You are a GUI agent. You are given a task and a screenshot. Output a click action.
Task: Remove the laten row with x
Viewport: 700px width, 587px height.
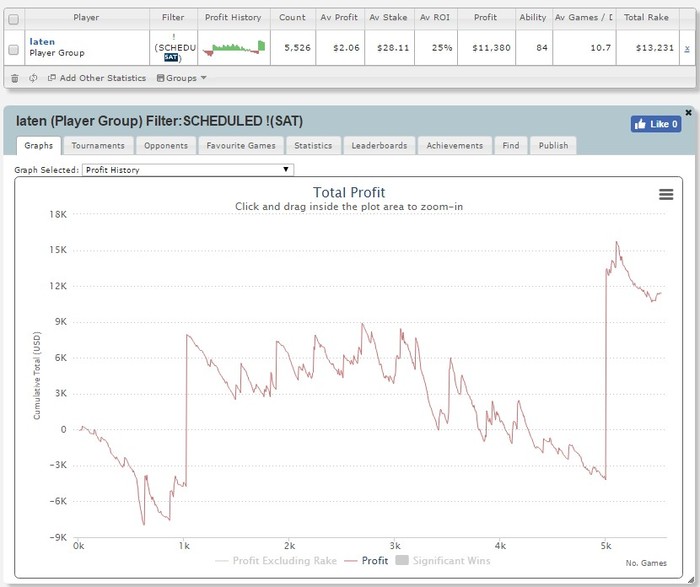[687, 48]
